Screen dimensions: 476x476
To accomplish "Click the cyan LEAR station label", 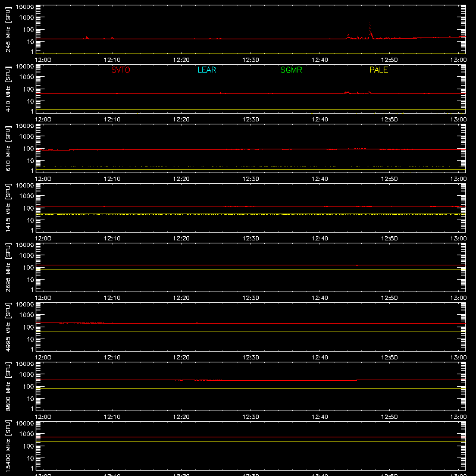I will (x=206, y=70).
